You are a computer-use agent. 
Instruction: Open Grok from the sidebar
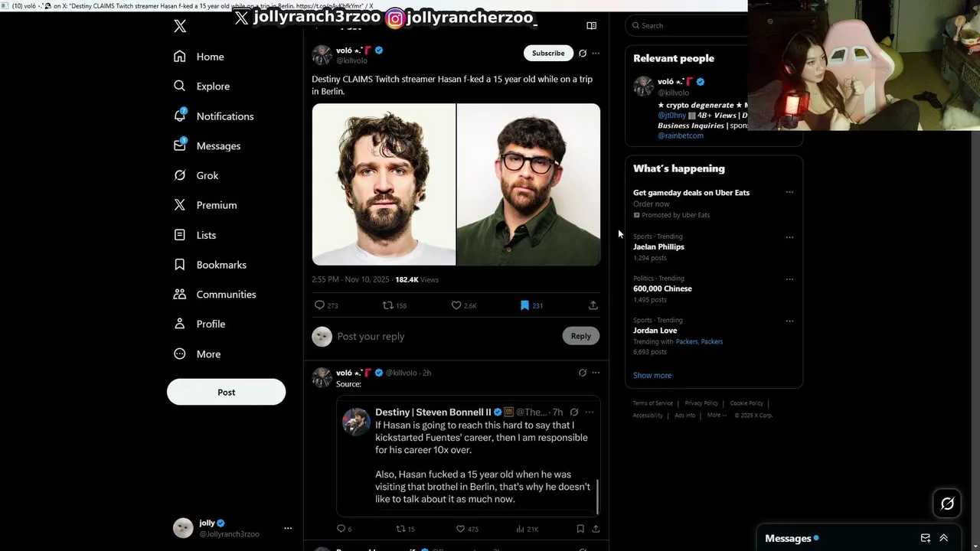[x=196, y=175]
